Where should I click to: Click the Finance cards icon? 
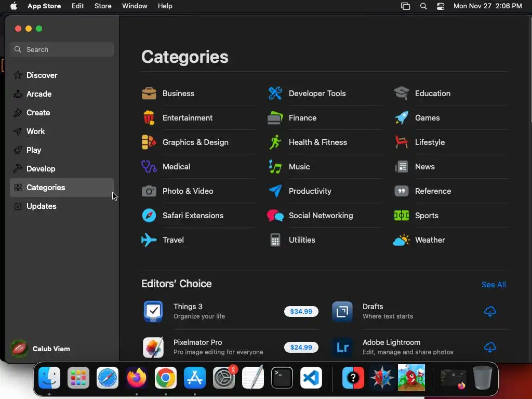tap(275, 118)
